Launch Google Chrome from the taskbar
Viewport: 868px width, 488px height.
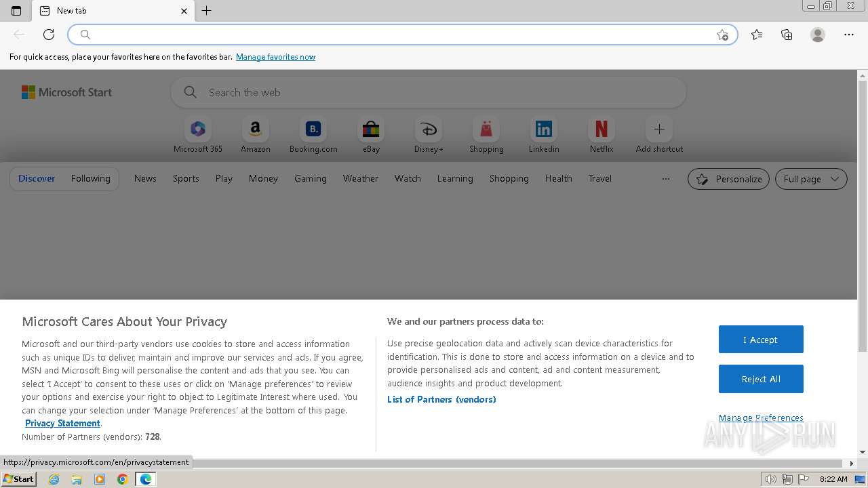pyautogui.click(x=123, y=479)
